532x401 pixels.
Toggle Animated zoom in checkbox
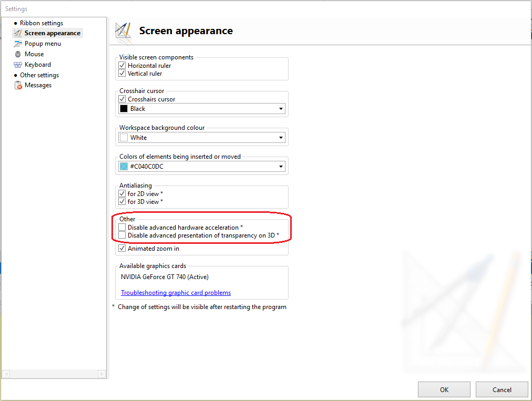point(122,249)
